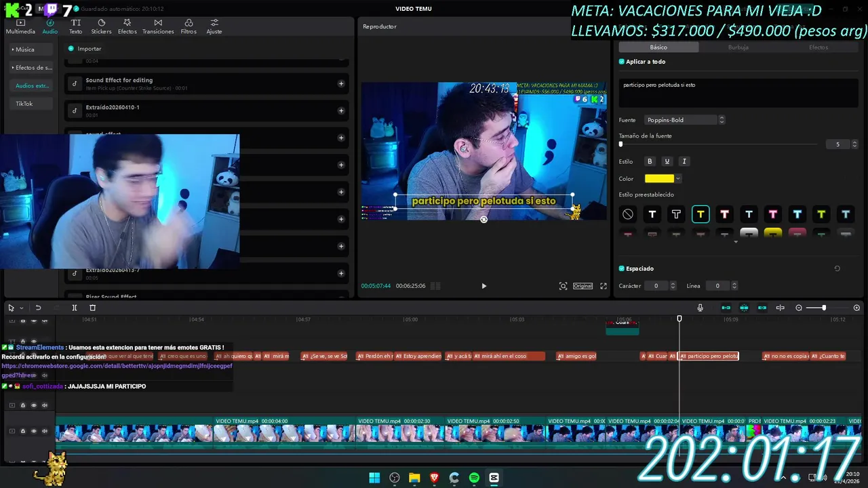Play the preview in Reproductor

point(484,286)
